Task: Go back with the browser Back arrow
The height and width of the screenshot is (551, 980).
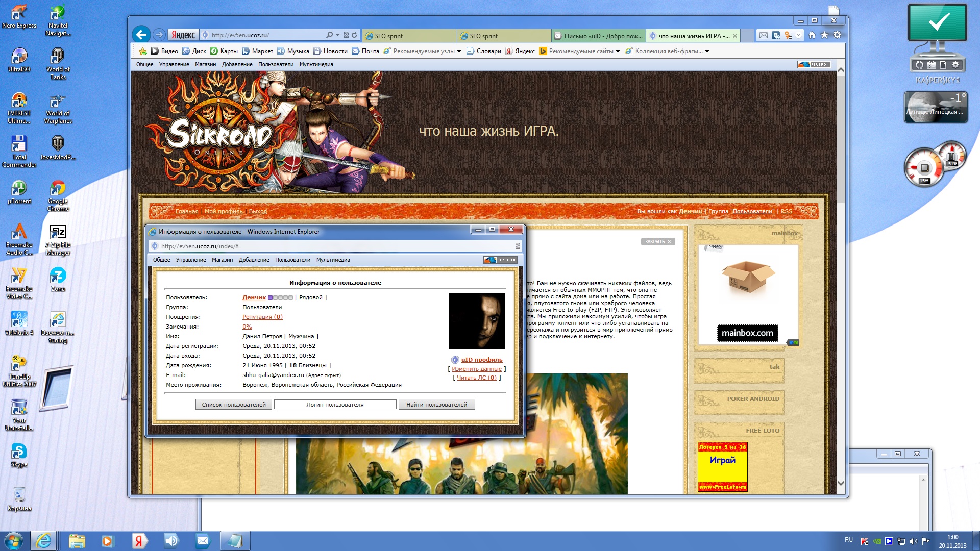Action: click(141, 35)
